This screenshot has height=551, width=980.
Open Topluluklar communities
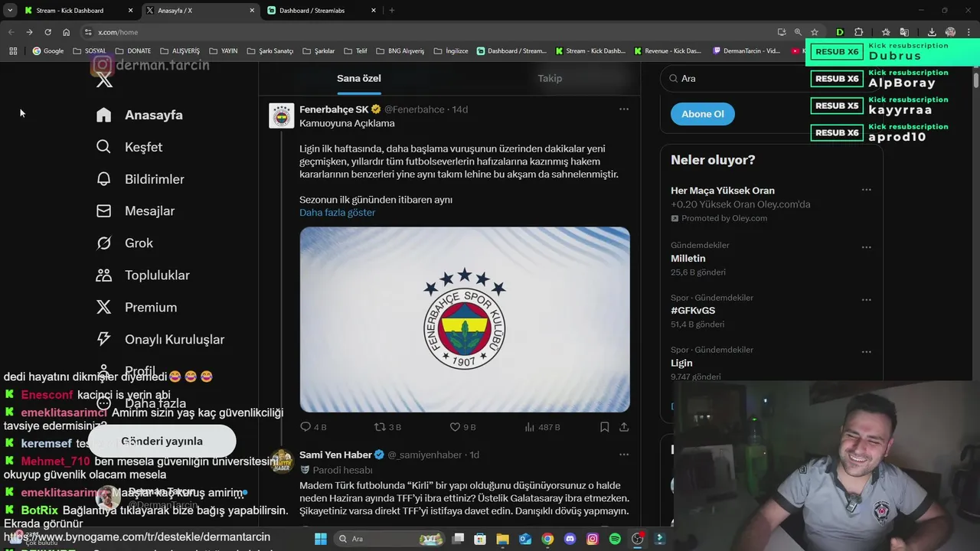pyautogui.click(x=142, y=275)
